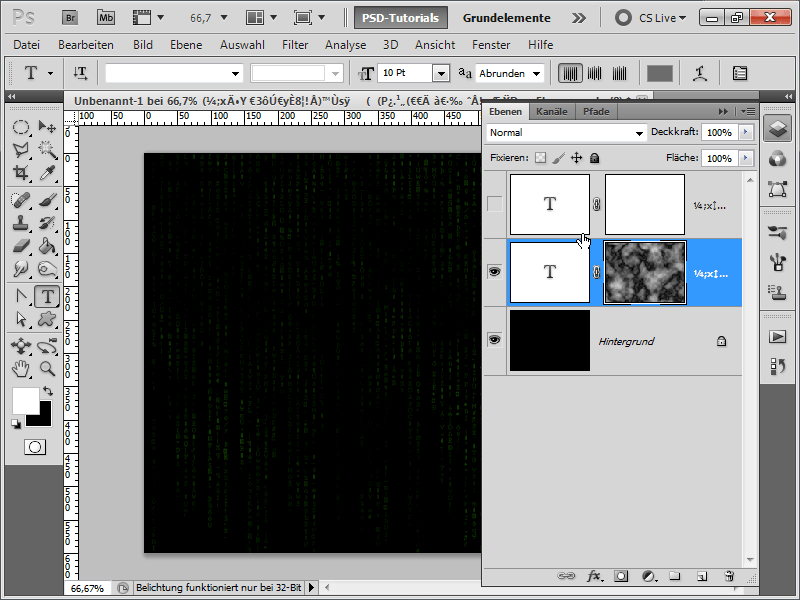
Task: Select the Paint Bucket tool
Action: coord(47,246)
